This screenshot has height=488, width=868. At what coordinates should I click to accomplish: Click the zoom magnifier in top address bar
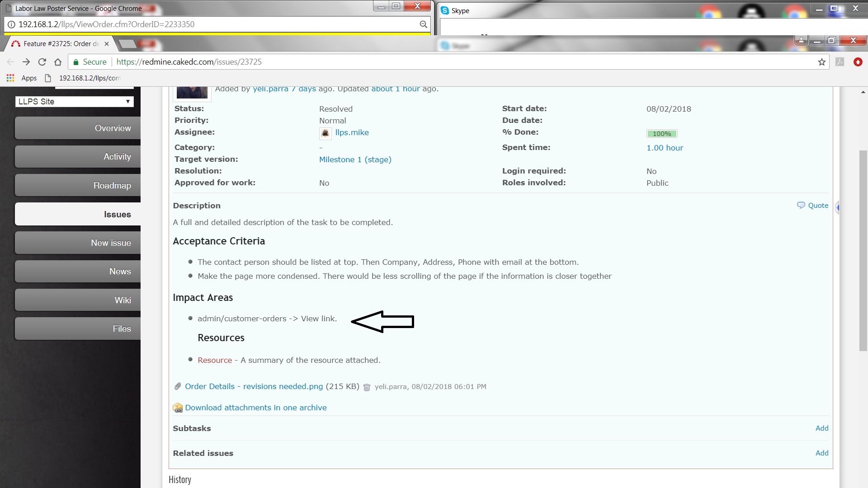(423, 24)
